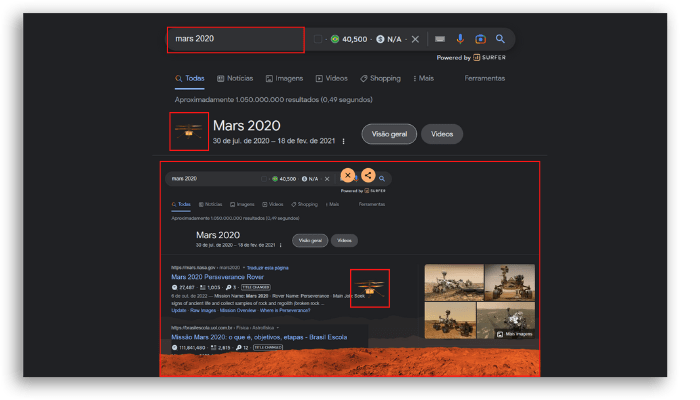Open the Update sitelink
Image resolution: width=700 pixels, height=400 pixels.
click(x=179, y=311)
